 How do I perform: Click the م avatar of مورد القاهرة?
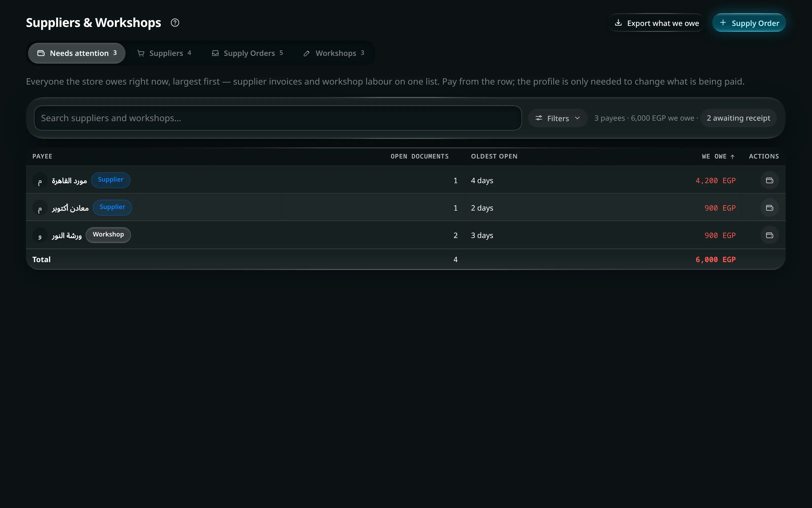(40, 180)
